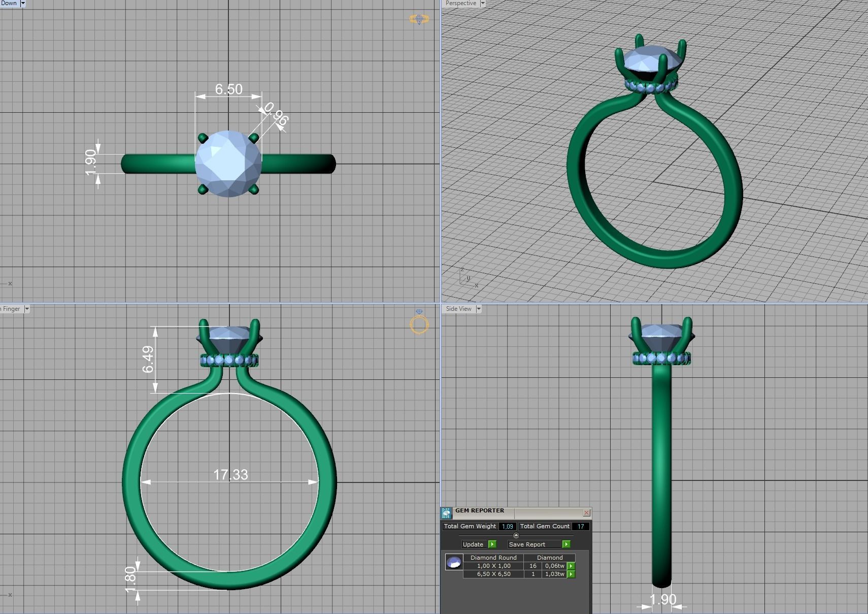Select the 1,00 X 1,00 gem size cell

(494, 566)
